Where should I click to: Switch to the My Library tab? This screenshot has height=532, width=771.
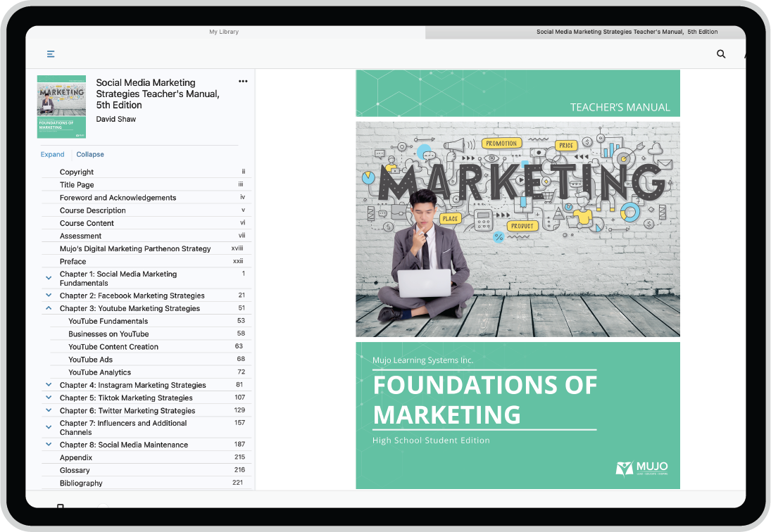224,32
